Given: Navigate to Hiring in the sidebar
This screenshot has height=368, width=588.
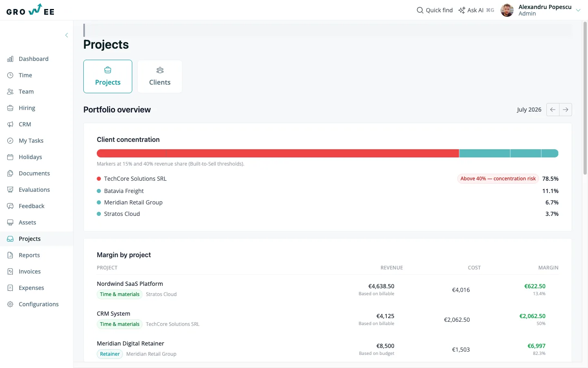Looking at the screenshot, I should click(x=37, y=108).
